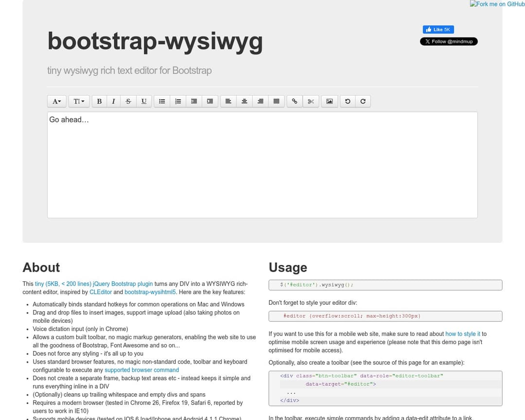Click the Follow @mindmup button

[x=449, y=42]
